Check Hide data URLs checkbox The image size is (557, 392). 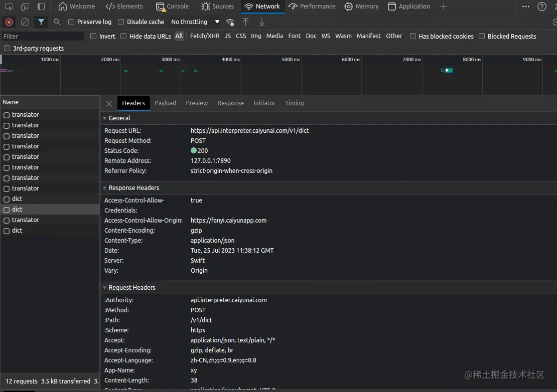coord(123,36)
